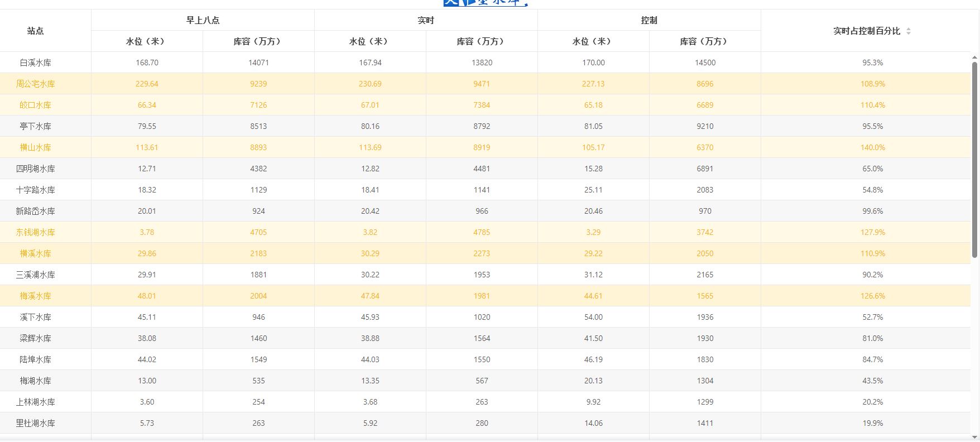This screenshot has height=442, width=980.
Task: Click 14071 morning capacity cell
Action: (x=258, y=63)
